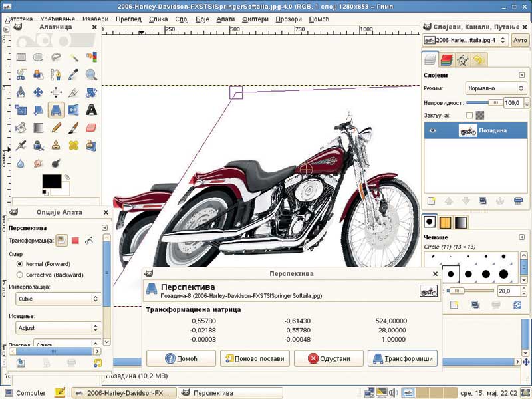The width and height of the screenshot is (532, 399).
Task: Open the image selector 2006-Harle...ftaila.jpg-4 dropdown
Action: click(465, 40)
